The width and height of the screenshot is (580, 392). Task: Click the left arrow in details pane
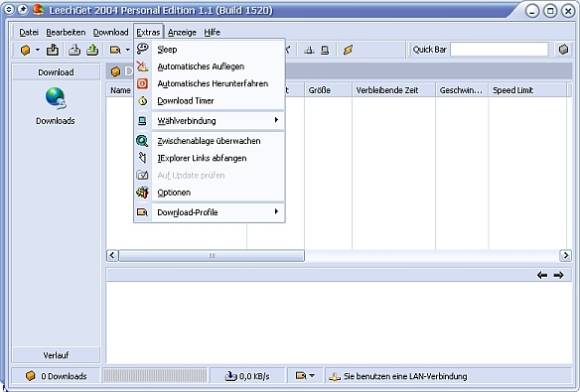tap(542, 275)
